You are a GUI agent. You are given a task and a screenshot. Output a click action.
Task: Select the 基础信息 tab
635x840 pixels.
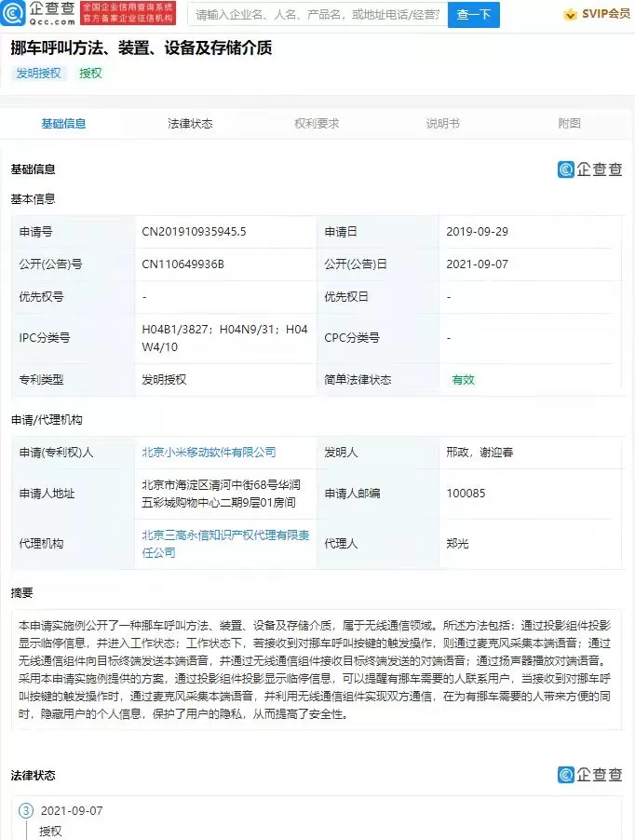click(64, 124)
